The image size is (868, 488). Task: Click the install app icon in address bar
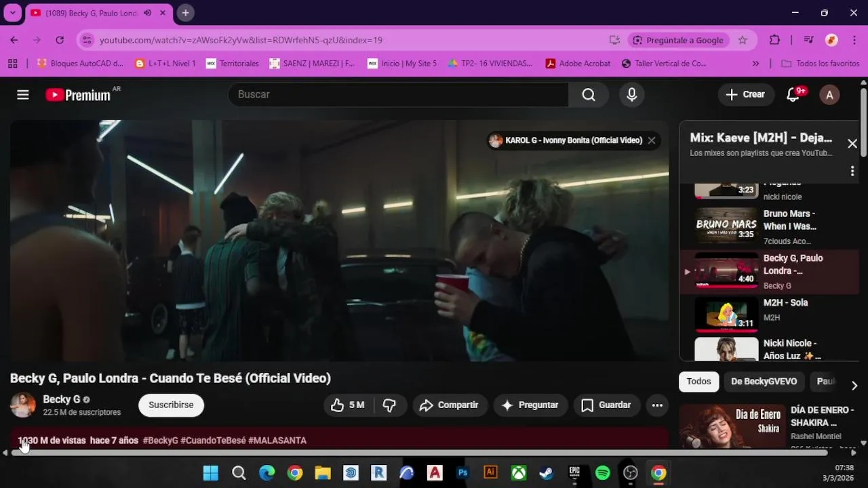coord(614,40)
